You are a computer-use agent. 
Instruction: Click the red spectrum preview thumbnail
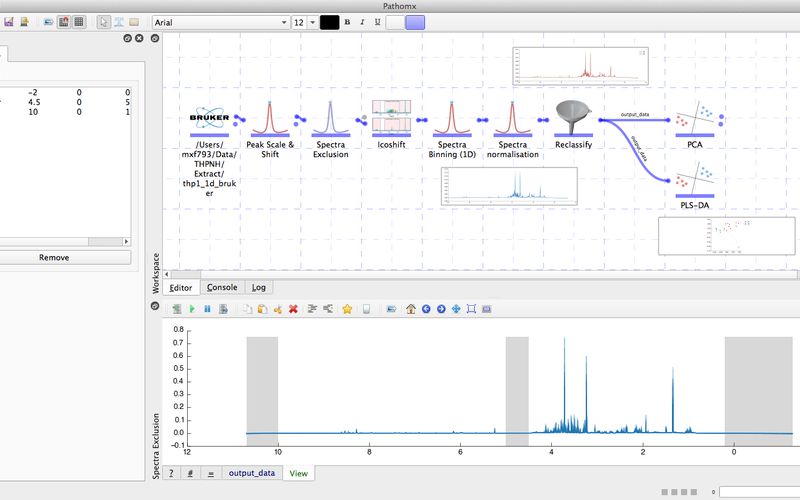581,66
